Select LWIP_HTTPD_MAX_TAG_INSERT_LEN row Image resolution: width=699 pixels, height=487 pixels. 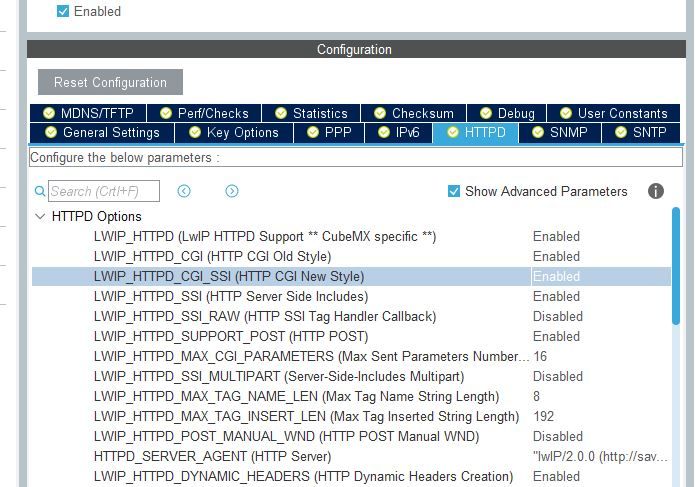tap(351, 417)
